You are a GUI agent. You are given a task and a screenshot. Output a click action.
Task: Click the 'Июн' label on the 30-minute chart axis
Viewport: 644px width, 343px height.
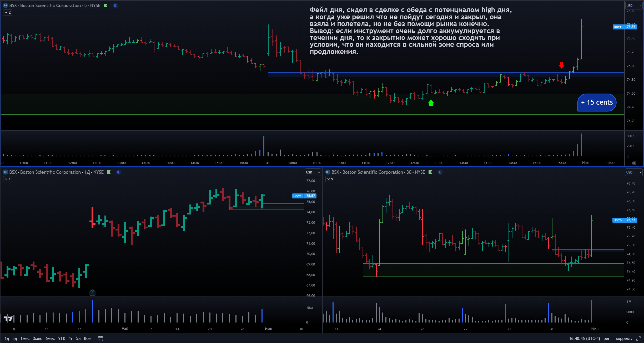[595, 329]
